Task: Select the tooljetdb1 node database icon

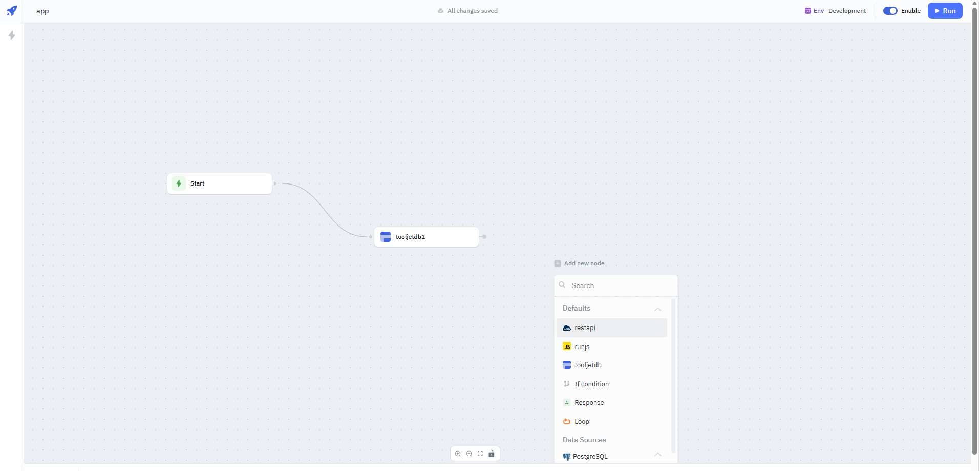Action: click(x=386, y=237)
